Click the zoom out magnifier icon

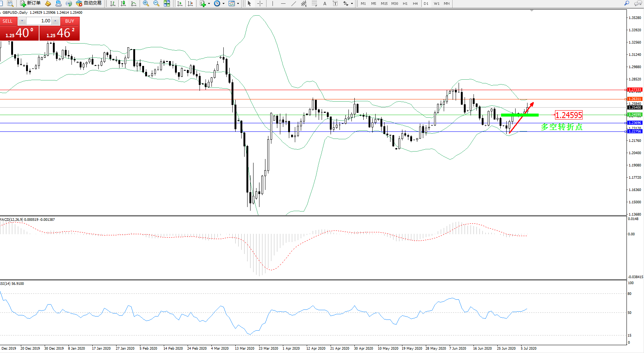click(156, 3)
